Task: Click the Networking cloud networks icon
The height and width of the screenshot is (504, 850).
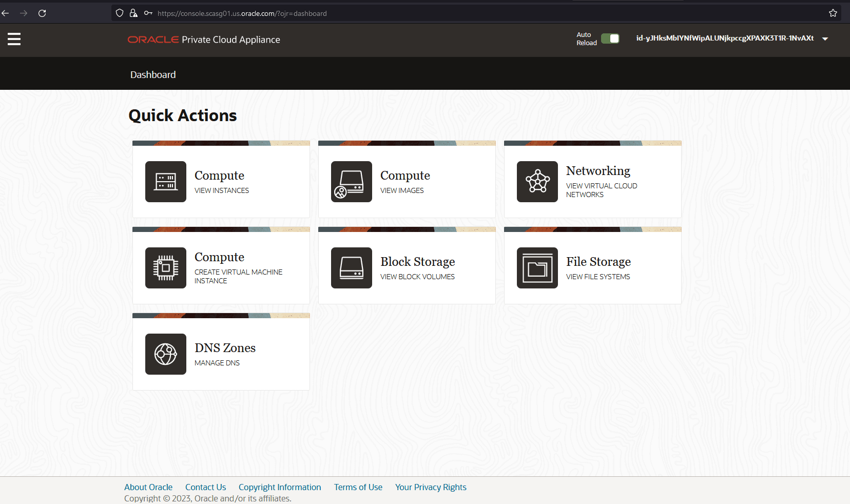Action: coord(537,182)
